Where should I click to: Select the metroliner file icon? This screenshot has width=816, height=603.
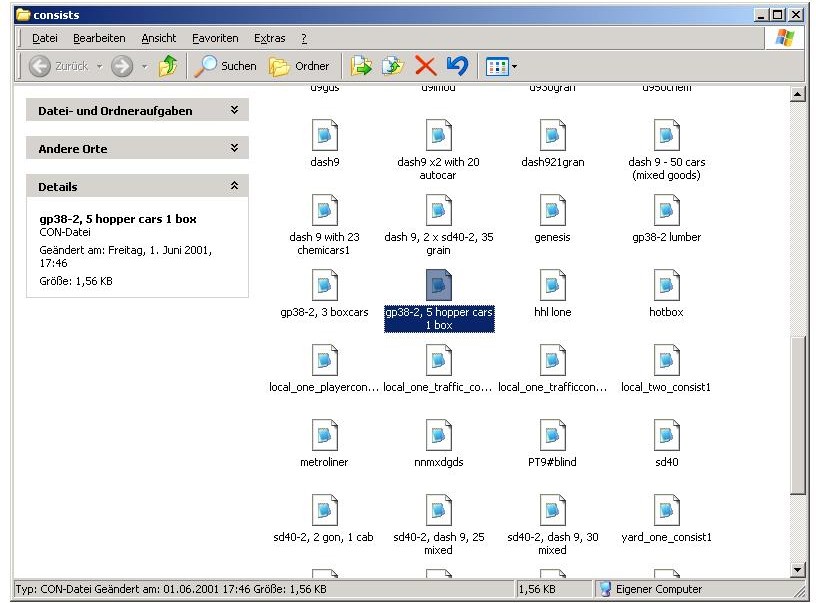point(324,435)
